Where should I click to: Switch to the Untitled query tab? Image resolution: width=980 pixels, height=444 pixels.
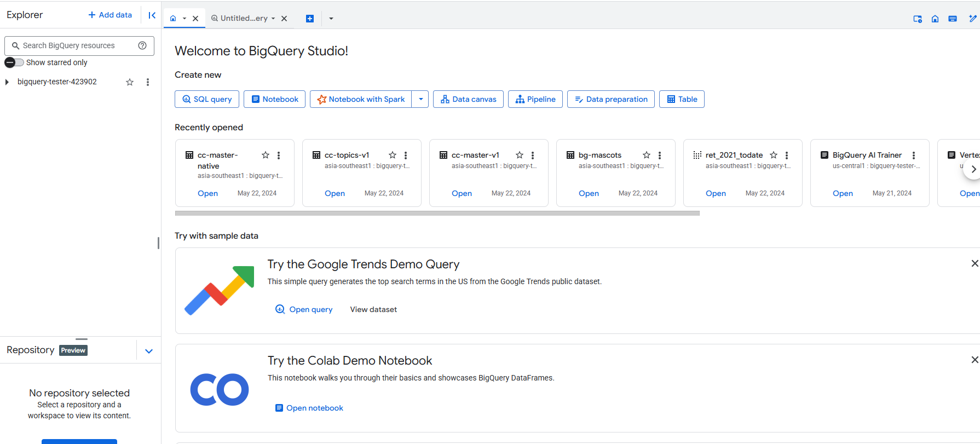coord(244,19)
